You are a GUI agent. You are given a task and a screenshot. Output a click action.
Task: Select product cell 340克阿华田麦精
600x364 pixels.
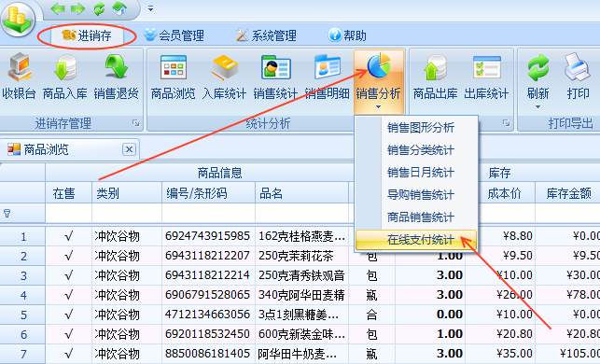tap(302, 295)
